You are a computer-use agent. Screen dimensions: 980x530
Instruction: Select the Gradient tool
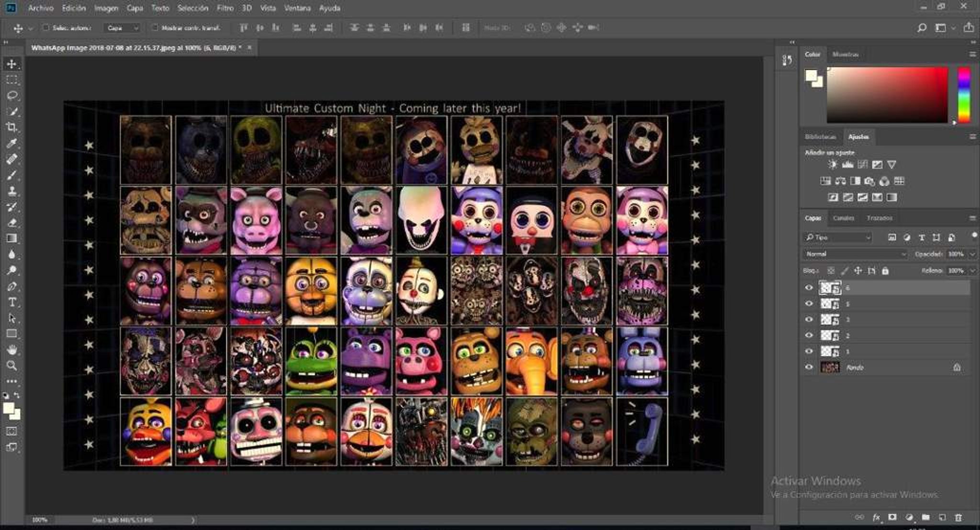point(12,238)
